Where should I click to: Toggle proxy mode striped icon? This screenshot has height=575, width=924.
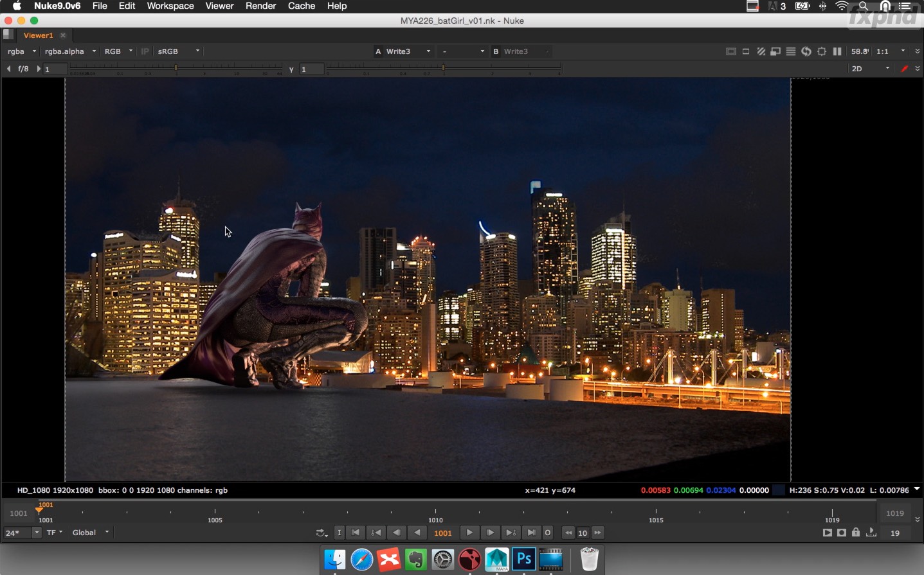(761, 51)
